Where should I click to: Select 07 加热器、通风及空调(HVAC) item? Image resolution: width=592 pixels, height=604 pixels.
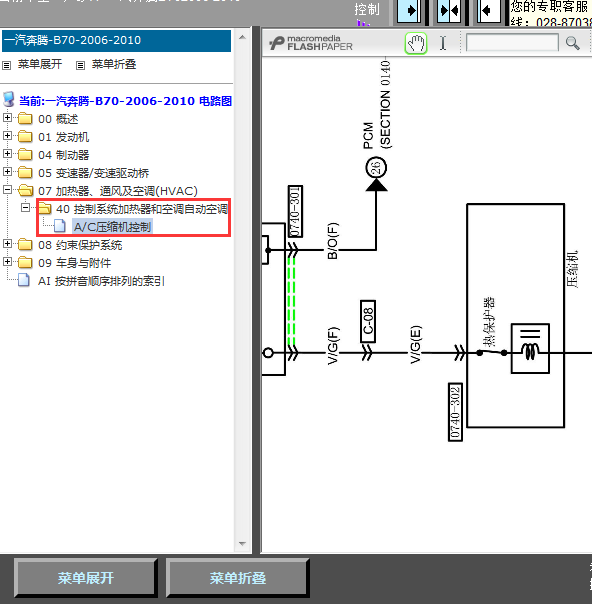point(118,191)
